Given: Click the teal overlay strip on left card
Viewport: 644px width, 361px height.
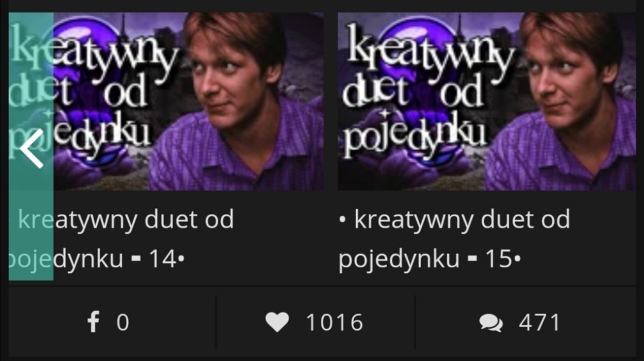Looking at the screenshot, I should (x=31, y=146).
